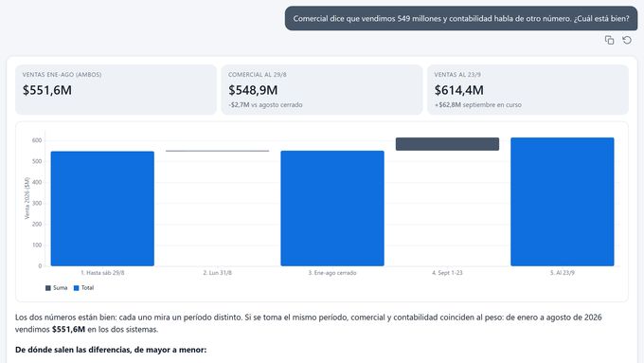Viewport: 644px width, 363px height.
Task: Select the '5. Al 23/9' blue bar
Action: pyautogui.click(x=563, y=202)
